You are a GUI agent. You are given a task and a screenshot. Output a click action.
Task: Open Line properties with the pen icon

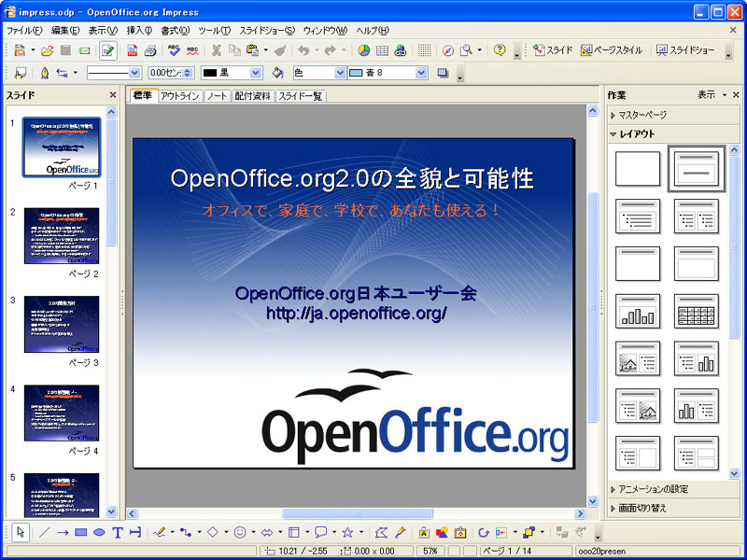pos(44,73)
